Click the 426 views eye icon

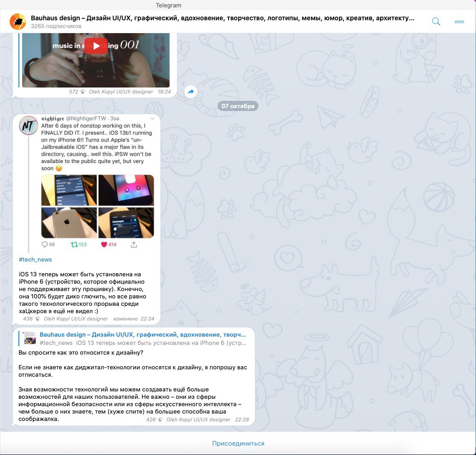point(160,420)
